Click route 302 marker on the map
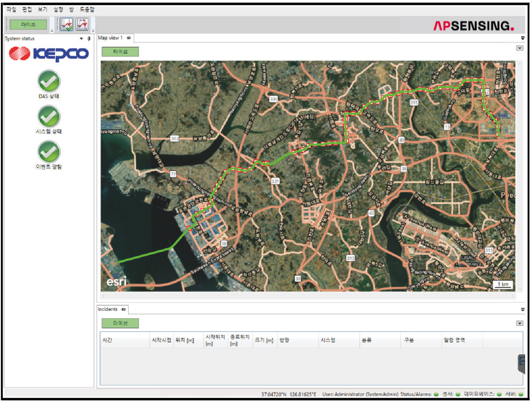Screen dimensions: 532x404 click(x=175, y=138)
